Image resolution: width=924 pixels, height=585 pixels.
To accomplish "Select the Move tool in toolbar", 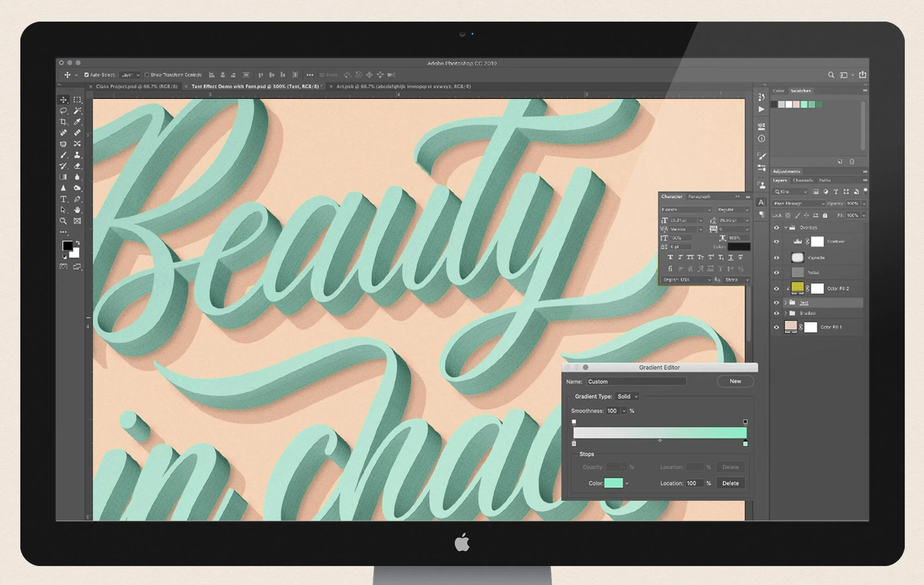I will pos(63,100).
